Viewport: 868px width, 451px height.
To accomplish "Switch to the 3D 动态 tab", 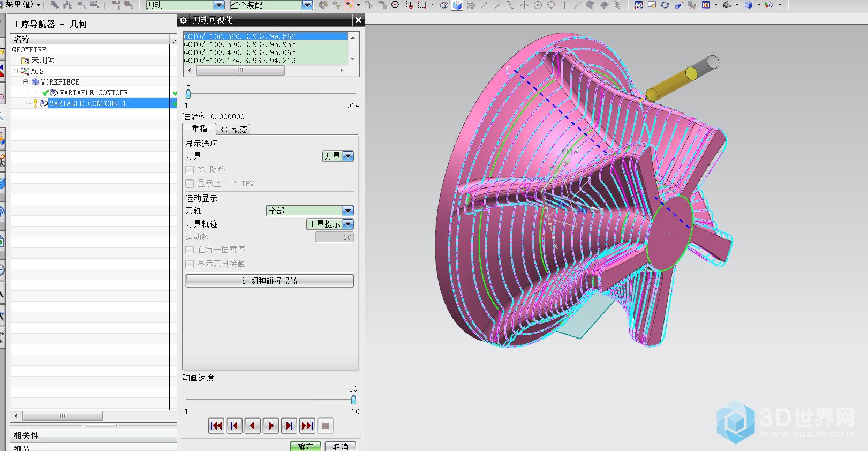I will [x=233, y=129].
